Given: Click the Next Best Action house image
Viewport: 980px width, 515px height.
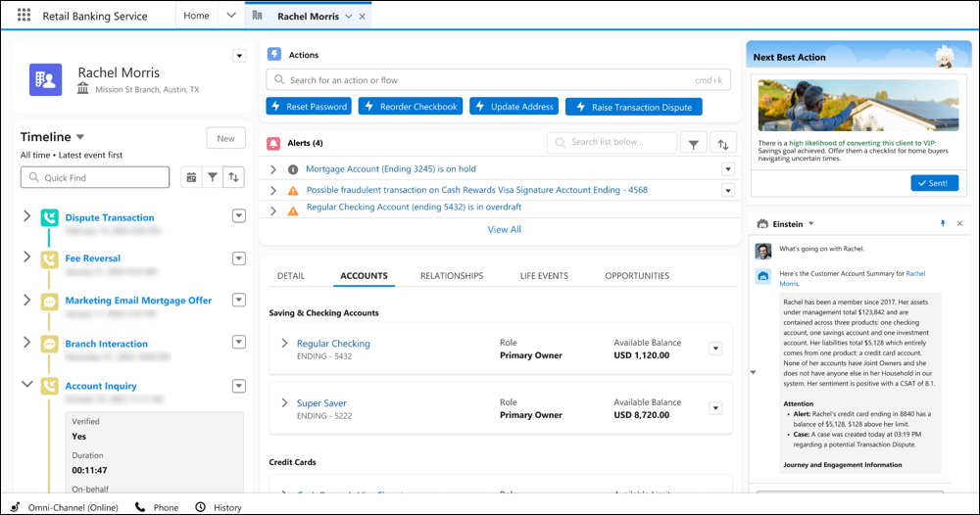Looking at the screenshot, I should coord(858,106).
